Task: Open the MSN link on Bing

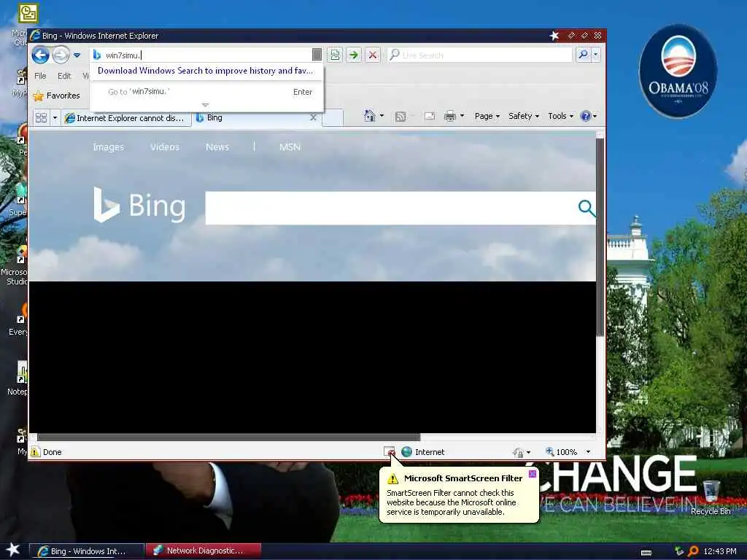Action: click(x=290, y=147)
